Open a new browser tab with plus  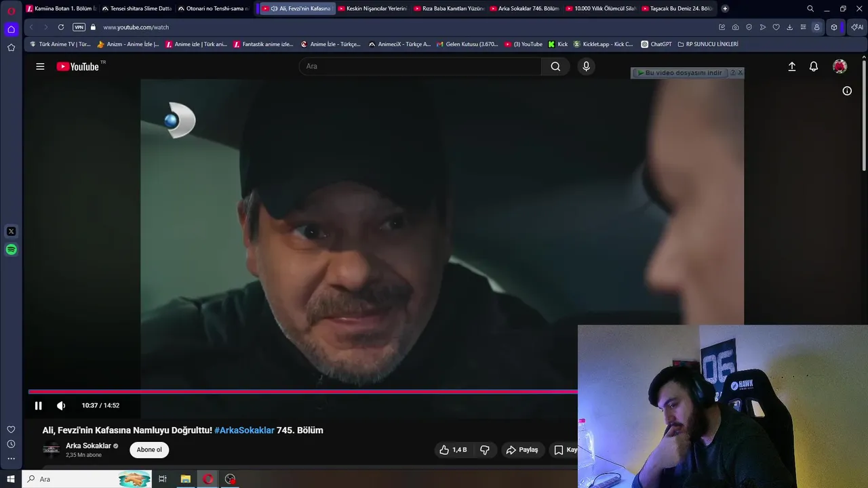pyautogui.click(x=725, y=9)
